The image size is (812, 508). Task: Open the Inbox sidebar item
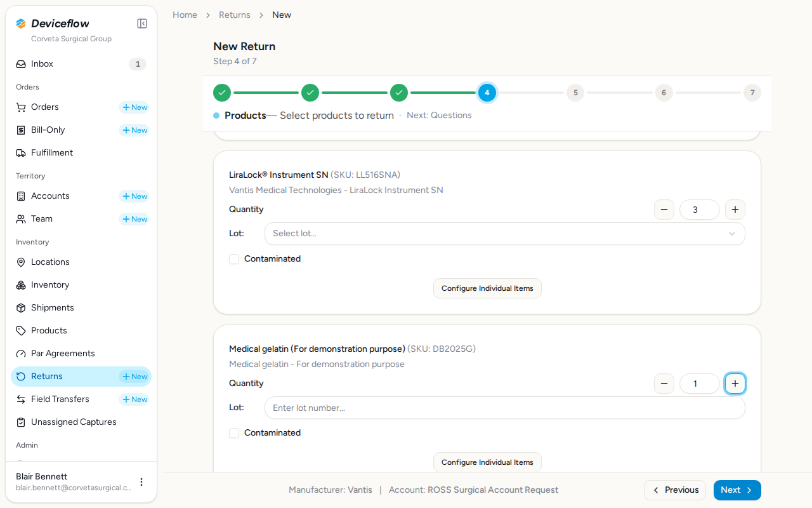coord(81,64)
